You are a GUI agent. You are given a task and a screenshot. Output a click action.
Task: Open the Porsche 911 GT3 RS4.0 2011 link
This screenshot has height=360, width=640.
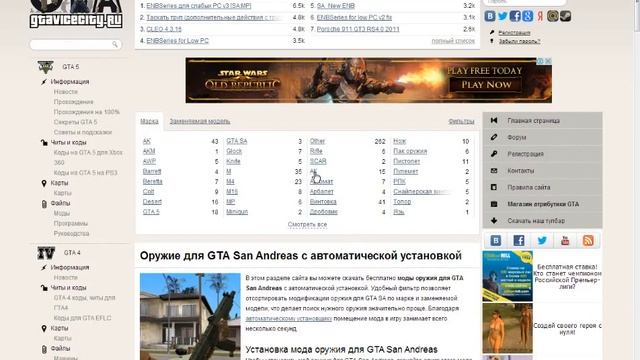click(358, 29)
